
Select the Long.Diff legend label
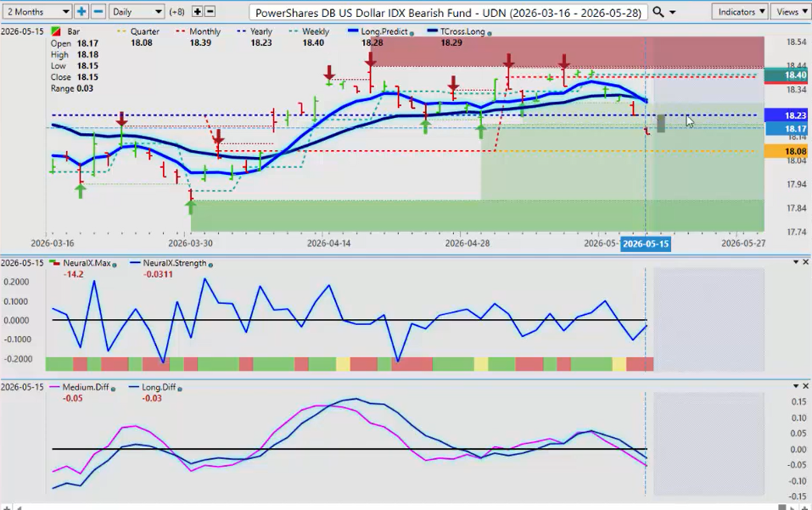click(159, 387)
